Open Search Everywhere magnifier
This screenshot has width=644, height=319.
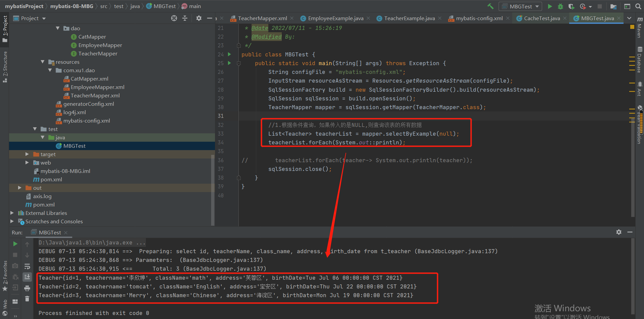638,6
